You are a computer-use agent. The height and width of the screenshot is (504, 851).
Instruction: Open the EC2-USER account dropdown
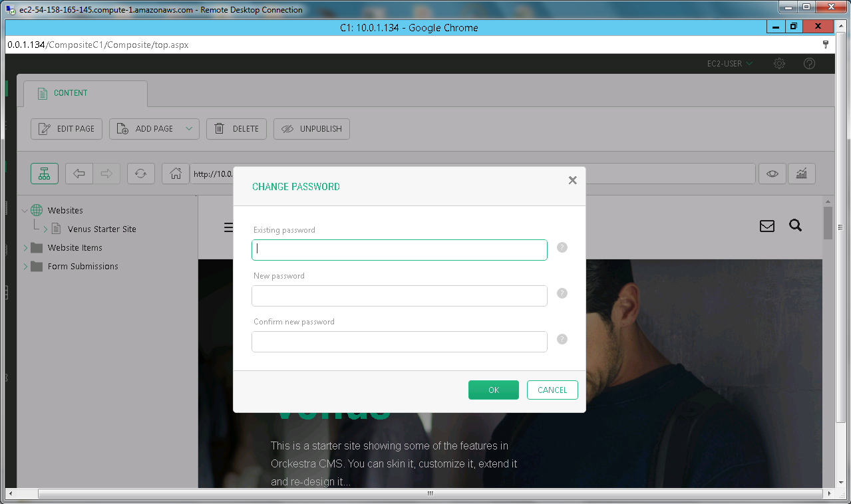729,64
